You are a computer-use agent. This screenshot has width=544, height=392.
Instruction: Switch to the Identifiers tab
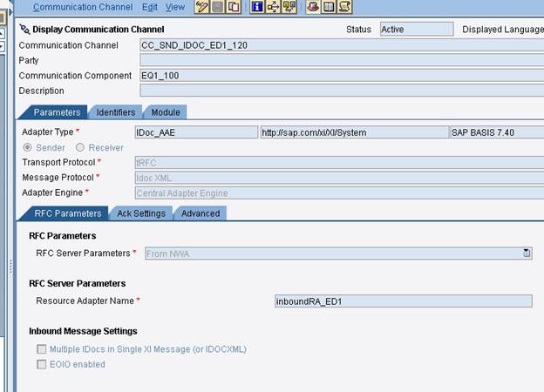[x=116, y=112]
